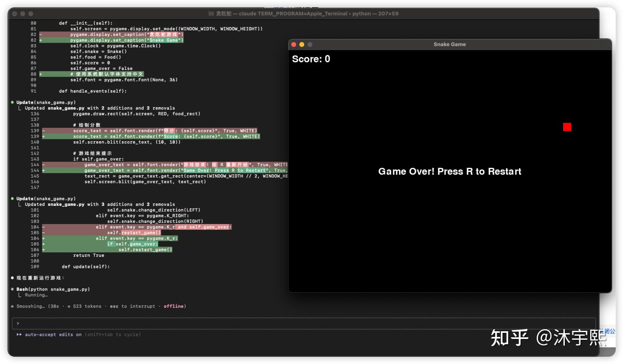Viewport: 623px width, 364px height.
Task: Click the "return True" code line
Action: 89,255
